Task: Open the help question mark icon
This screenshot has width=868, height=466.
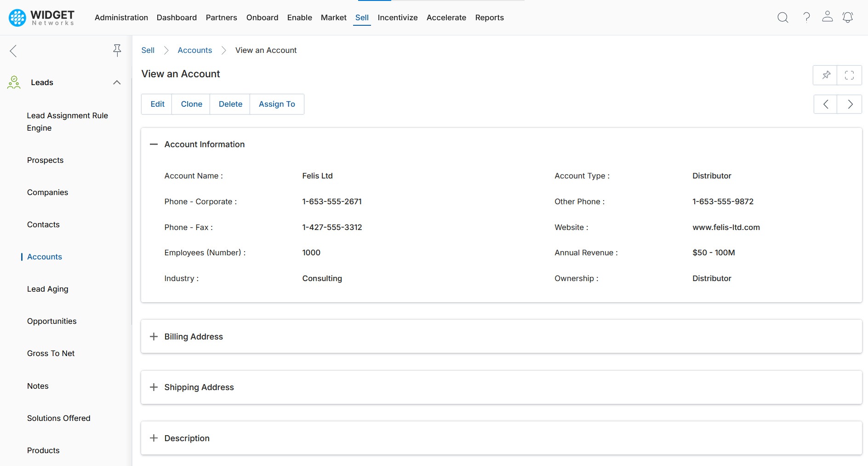Action: 806,17
